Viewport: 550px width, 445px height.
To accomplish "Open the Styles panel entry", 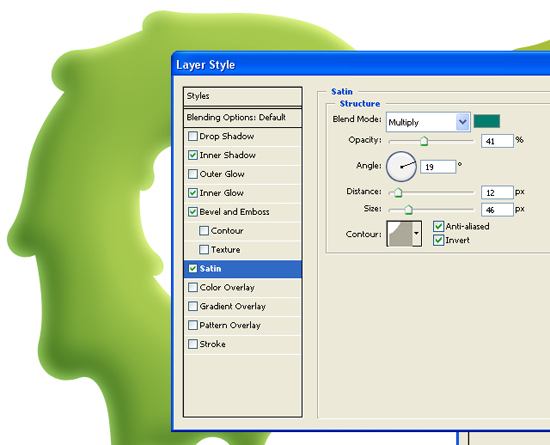I will [x=242, y=96].
